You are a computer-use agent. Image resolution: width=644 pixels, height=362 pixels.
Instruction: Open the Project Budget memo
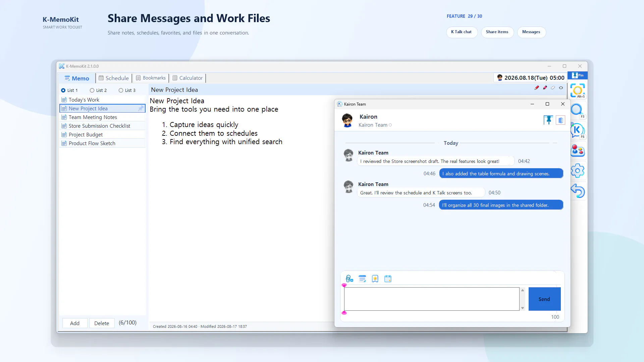pyautogui.click(x=102, y=135)
